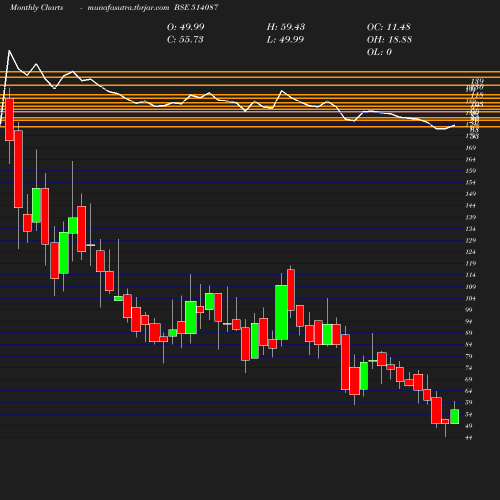Screen dimensions: 500x500
Task: Click the price axis label '119'
Action: pyautogui.click(x=471, y=263)
